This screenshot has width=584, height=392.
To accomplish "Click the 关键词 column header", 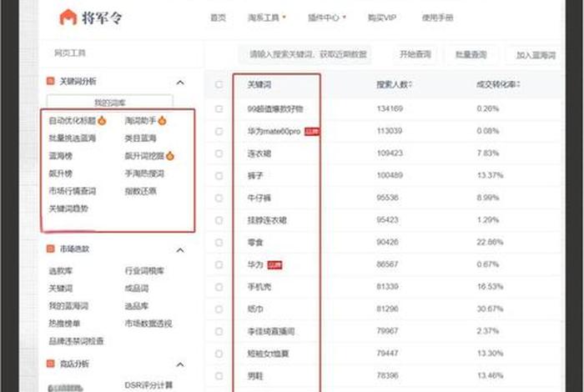I will click(x=259, y=84).
